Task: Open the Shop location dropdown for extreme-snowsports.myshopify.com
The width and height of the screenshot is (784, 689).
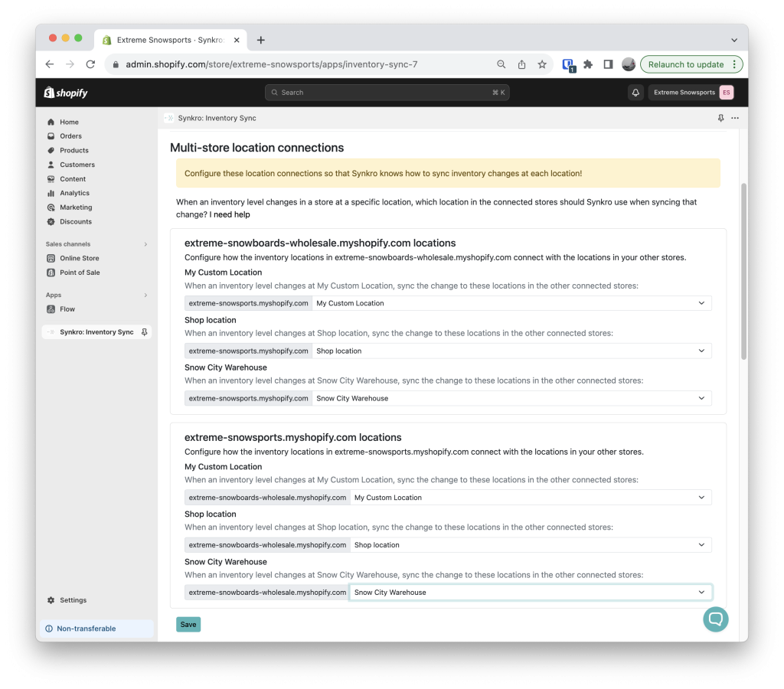Action: tap(511, 351)
